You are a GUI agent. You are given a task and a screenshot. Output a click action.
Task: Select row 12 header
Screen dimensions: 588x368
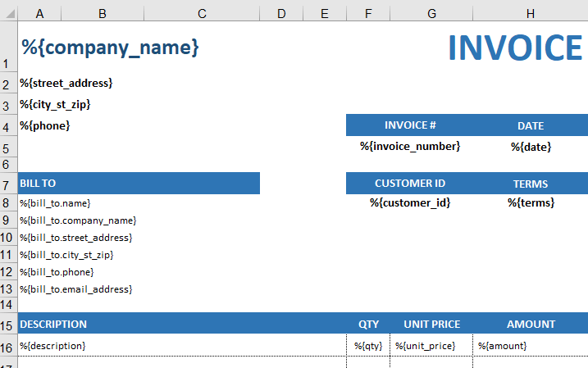pos(9,272)
